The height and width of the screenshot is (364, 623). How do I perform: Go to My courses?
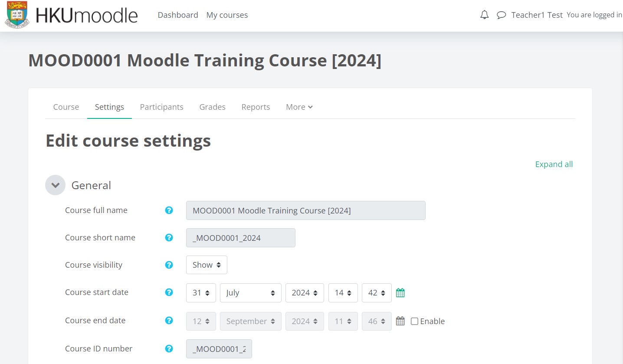click(227, 15)
